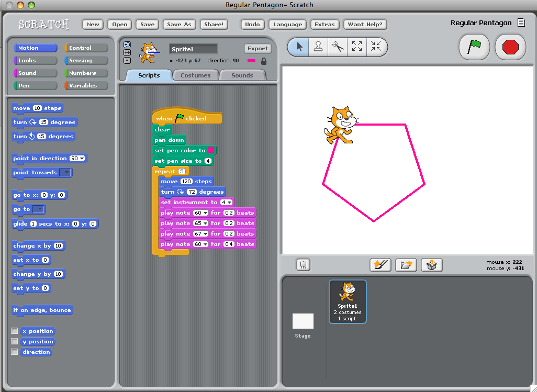This screenshot has height=392, width=537.
Task: Choose the grow sprite tool
Action: click(357, 47)
